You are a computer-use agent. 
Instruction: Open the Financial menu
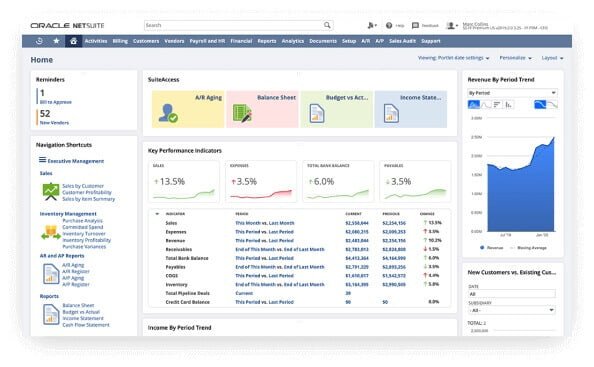tap(241, 41)
